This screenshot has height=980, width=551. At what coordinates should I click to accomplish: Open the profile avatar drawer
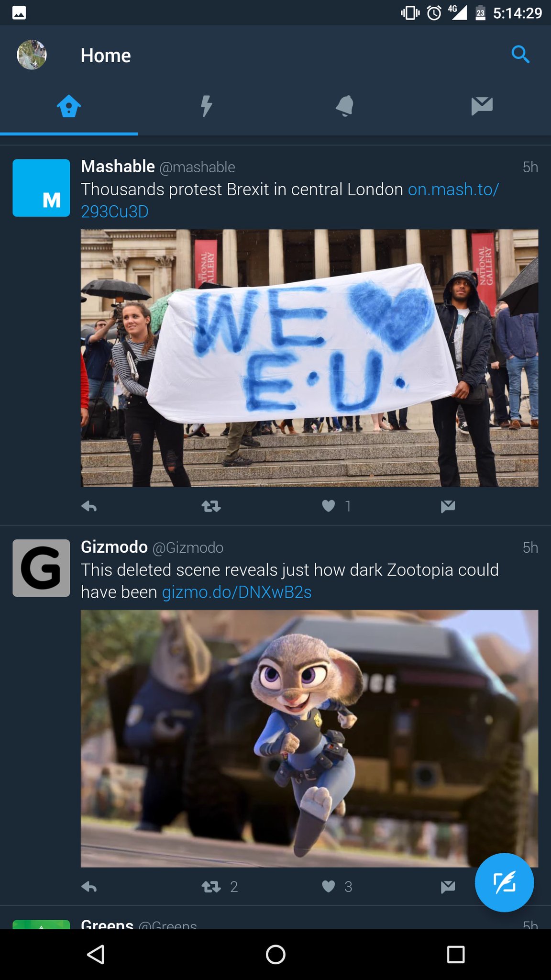pos(32,55)
